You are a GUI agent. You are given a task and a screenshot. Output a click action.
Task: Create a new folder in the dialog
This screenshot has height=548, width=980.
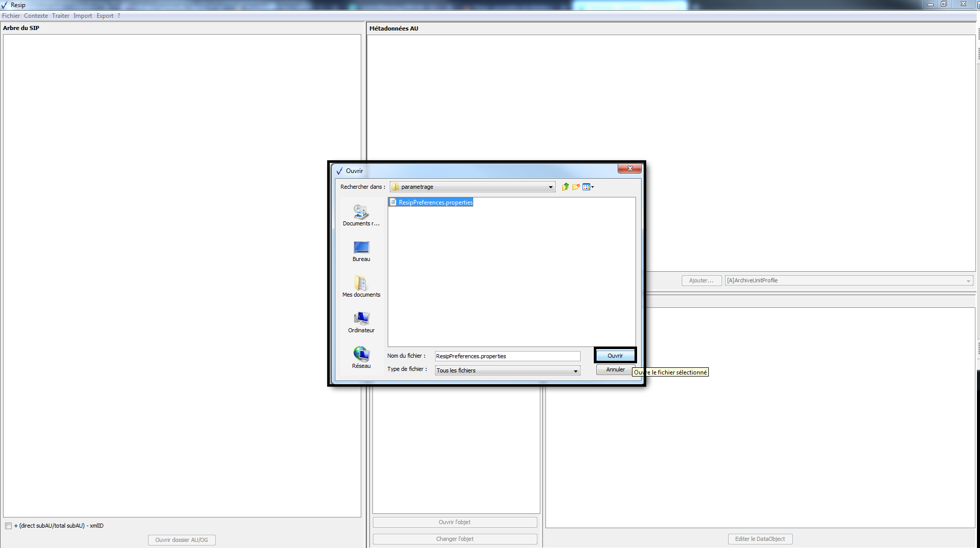[x=576, y=187]
